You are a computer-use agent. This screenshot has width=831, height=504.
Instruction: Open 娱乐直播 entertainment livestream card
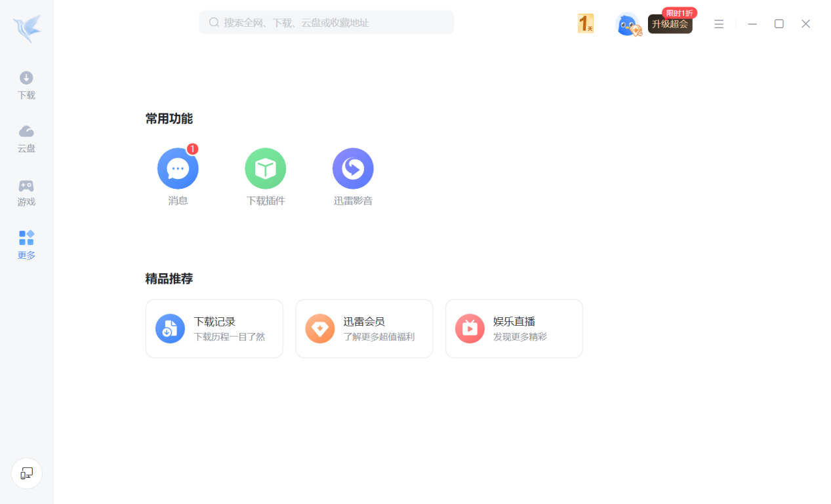pos(514,328)
